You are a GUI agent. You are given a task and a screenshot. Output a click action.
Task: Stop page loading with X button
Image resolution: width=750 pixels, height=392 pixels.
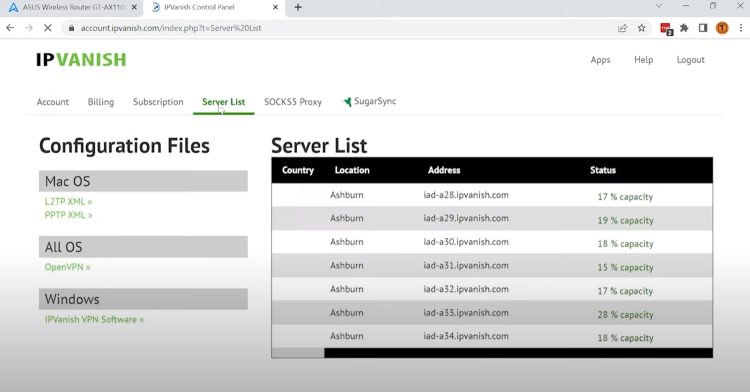click(x=47, y=28)
